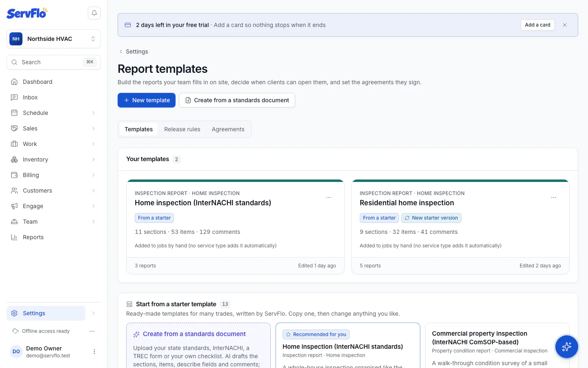This screenshot has height=368, width=588.
Task: Click the "demo@servflo.test" email
Action: pos(48,356)
